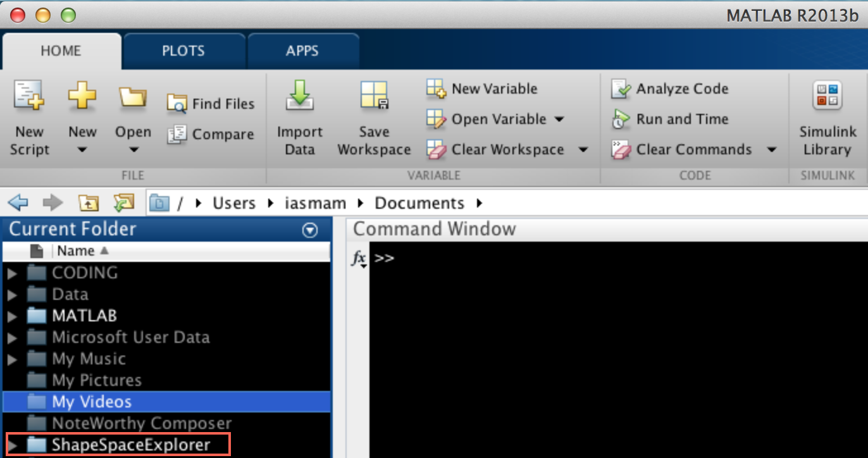Viewport: 868px width, 458px height.
Task: Expand Microsoft User Data folder
Action: 12,338
